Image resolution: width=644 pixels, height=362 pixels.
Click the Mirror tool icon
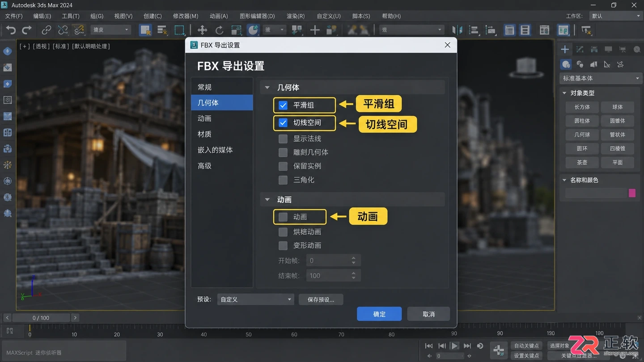(x=457, y=30)
